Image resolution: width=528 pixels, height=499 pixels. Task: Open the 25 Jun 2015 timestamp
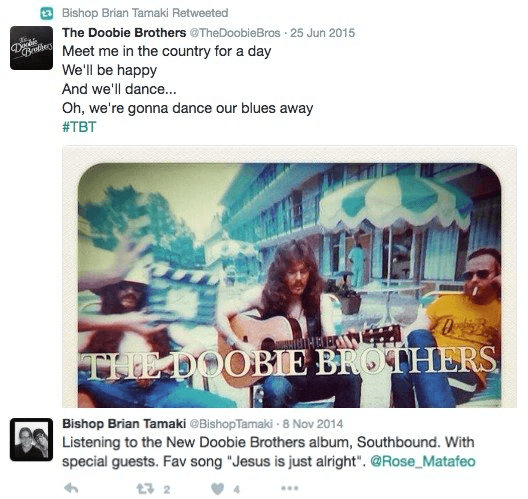tap(323, 33)
